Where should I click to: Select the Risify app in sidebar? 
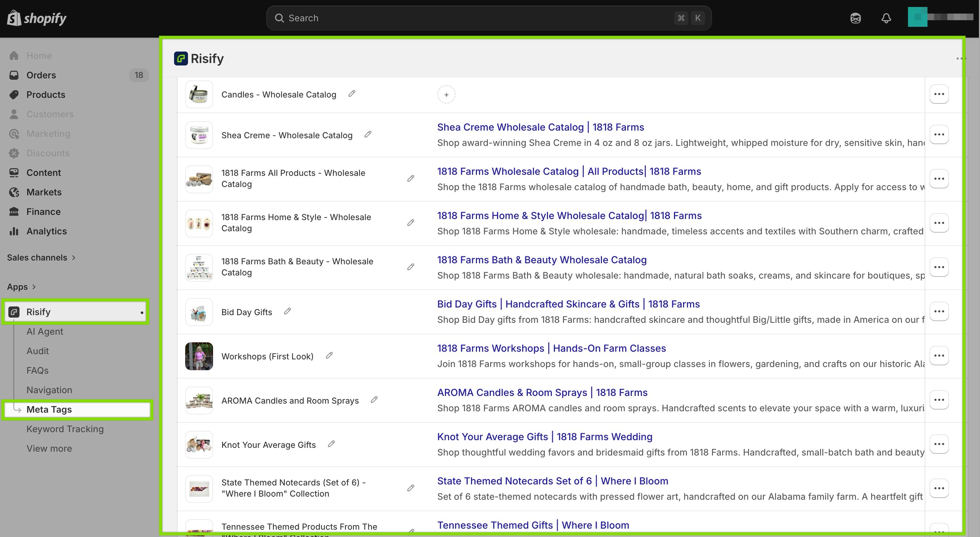pyautogui.click(x=75, y=312)
